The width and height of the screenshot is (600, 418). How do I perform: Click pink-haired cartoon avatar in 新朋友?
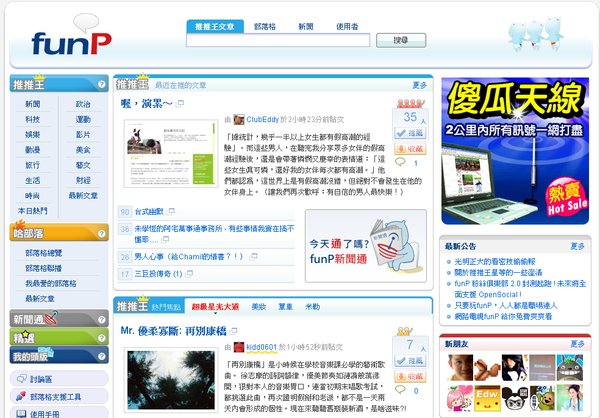pos(460,398)
